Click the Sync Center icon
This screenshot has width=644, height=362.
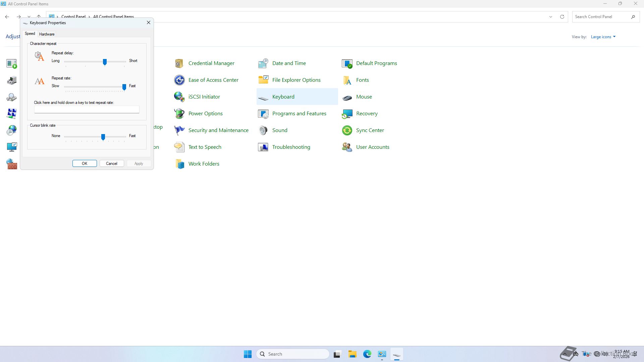(347, 130)
